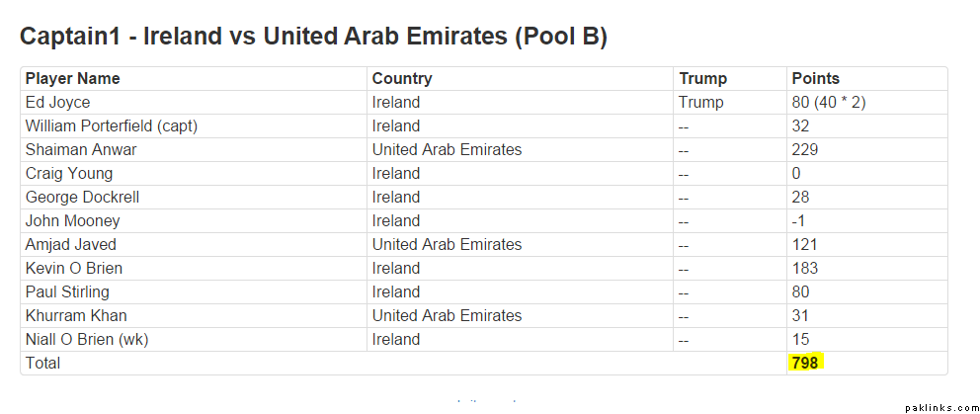Click the highlighted total 798 value
Viewport: 980px width, 414px height.
coord(805,364)
